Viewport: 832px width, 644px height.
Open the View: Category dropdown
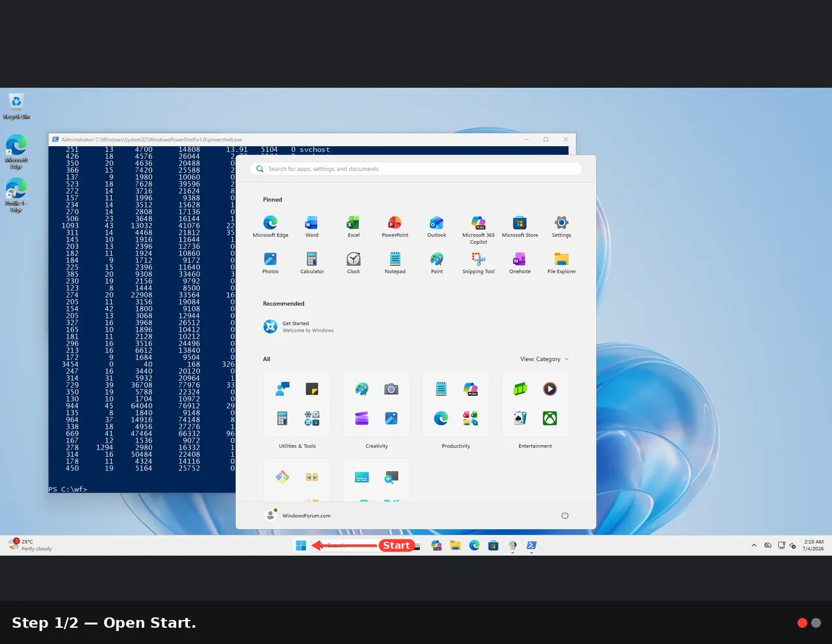544,359
